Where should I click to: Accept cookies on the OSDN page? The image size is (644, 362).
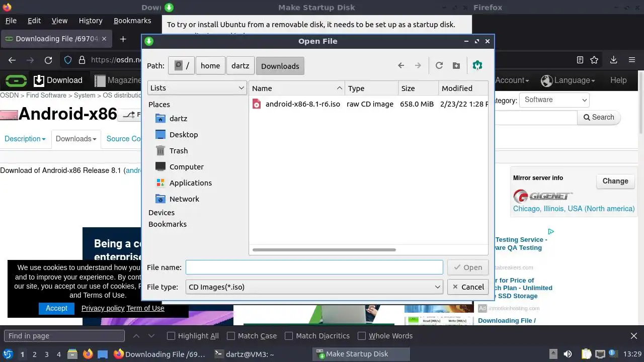click(56, 308)
